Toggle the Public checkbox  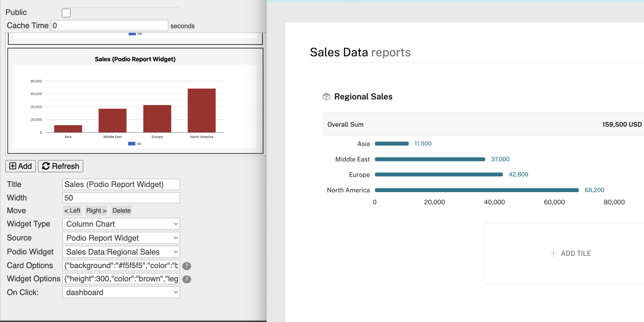(x=66, y=13)
